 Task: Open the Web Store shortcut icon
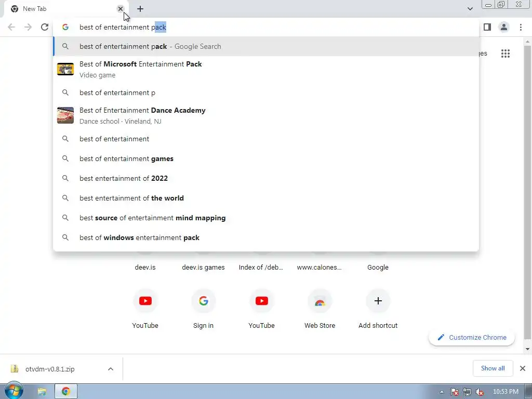point(320,301)
